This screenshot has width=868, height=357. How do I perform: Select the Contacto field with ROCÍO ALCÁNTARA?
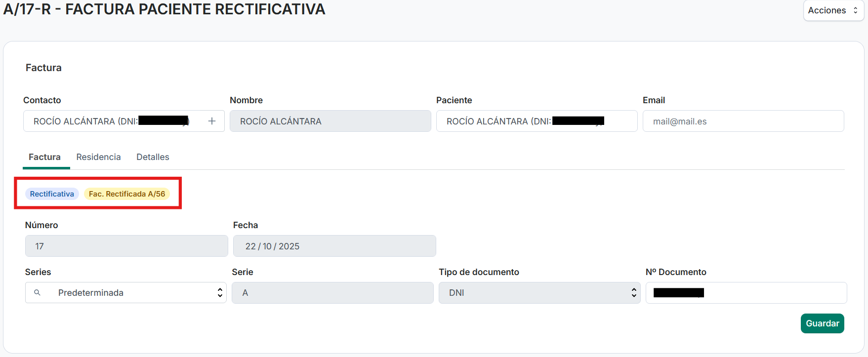pos(111,121)
